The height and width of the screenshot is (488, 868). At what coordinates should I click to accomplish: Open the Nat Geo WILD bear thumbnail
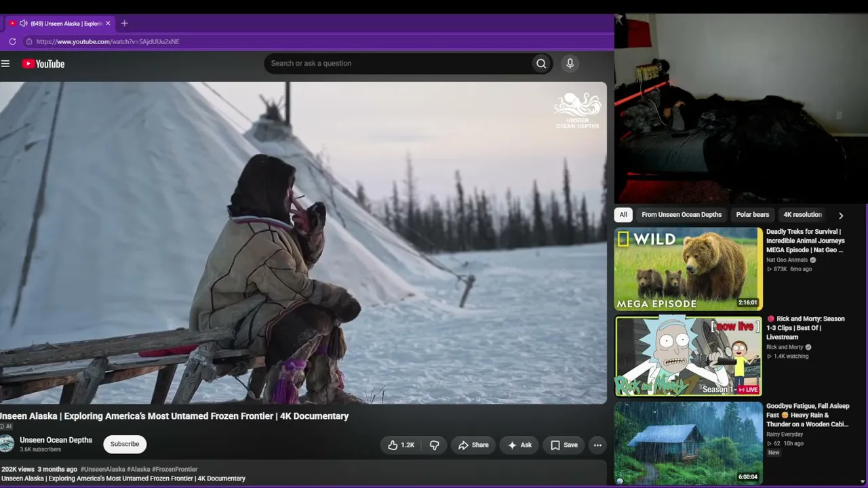click(x=688, y=269)
